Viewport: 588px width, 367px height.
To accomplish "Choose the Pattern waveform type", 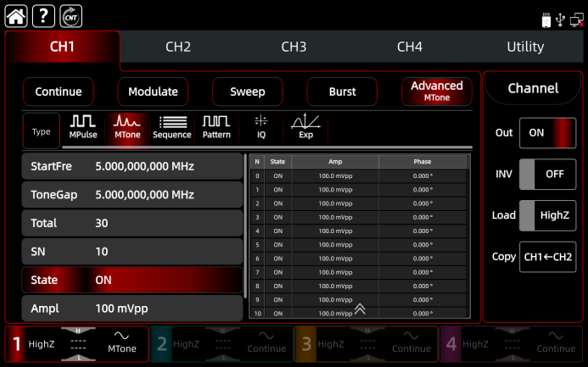I will (216, 126).
